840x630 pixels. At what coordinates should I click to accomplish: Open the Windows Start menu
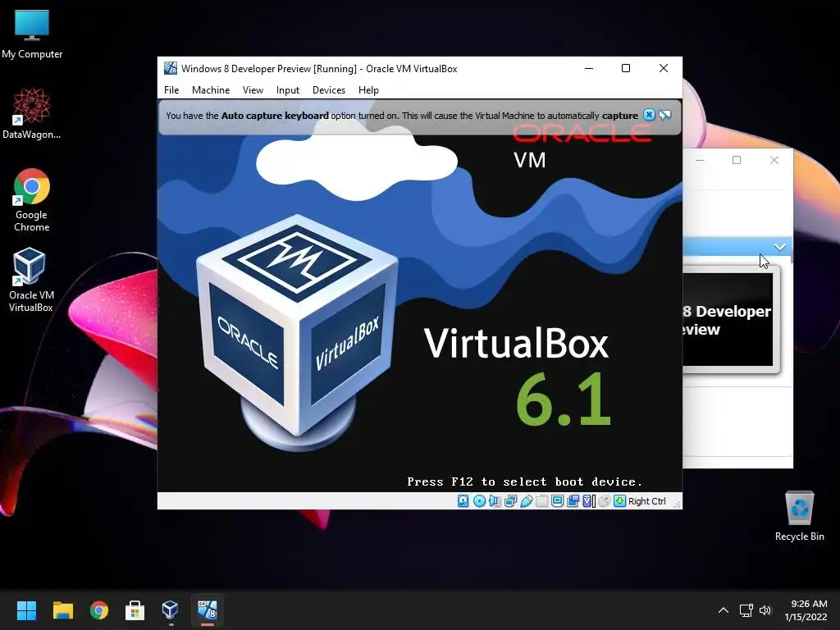coord(26,610)
